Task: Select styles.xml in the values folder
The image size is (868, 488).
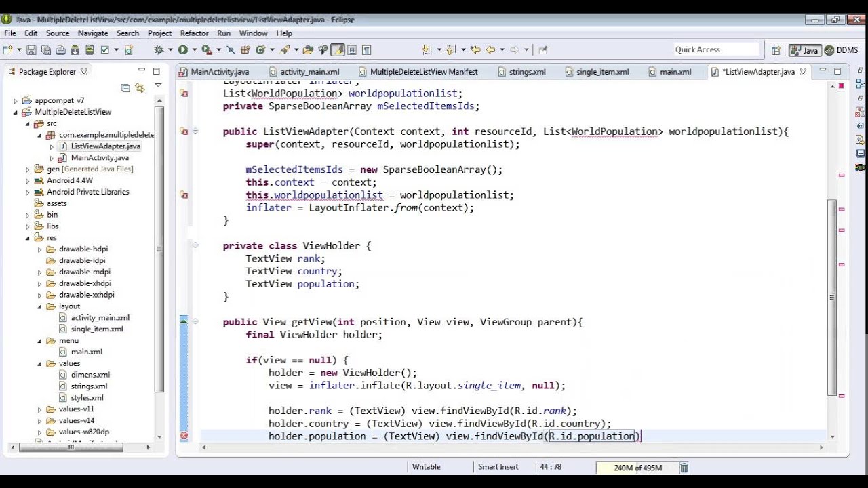Action: click(x=87, y=398)
